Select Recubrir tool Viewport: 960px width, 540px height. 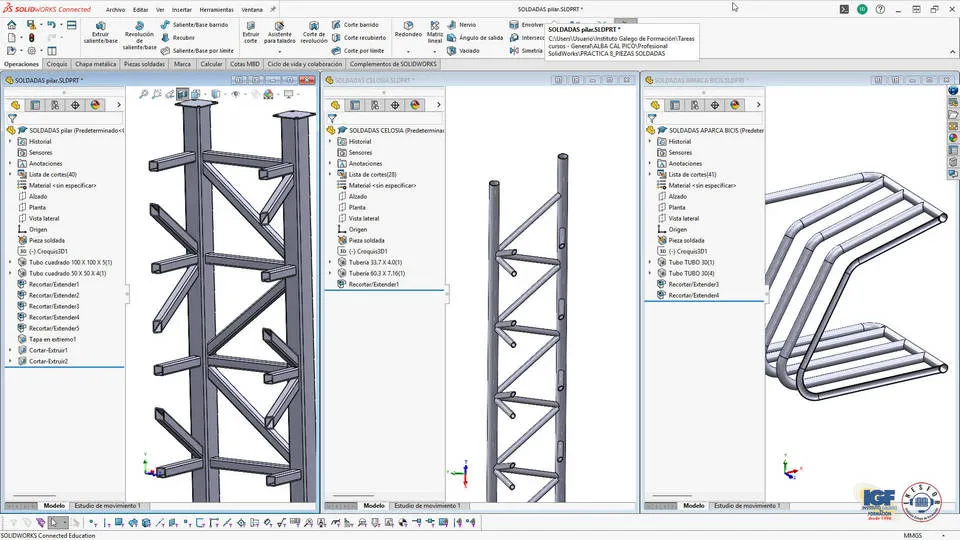point(178,37)
